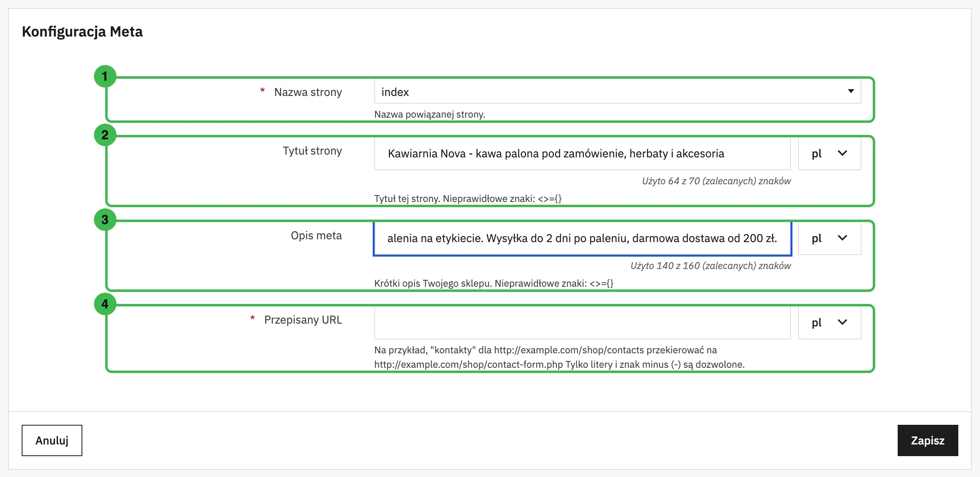
Task: Click the text 'Użyto 140 z 160 (zalecanych) znaków'
Action: 710,266
